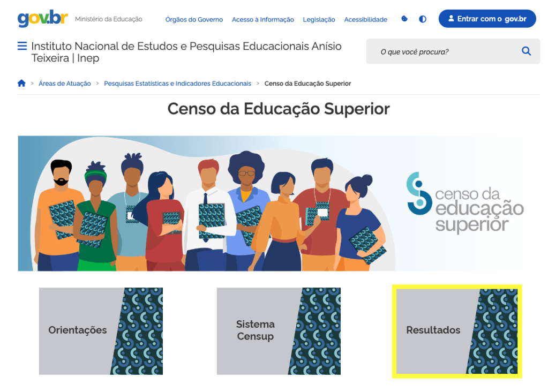Open the Resultados card
548x392 pixels.
457,331
